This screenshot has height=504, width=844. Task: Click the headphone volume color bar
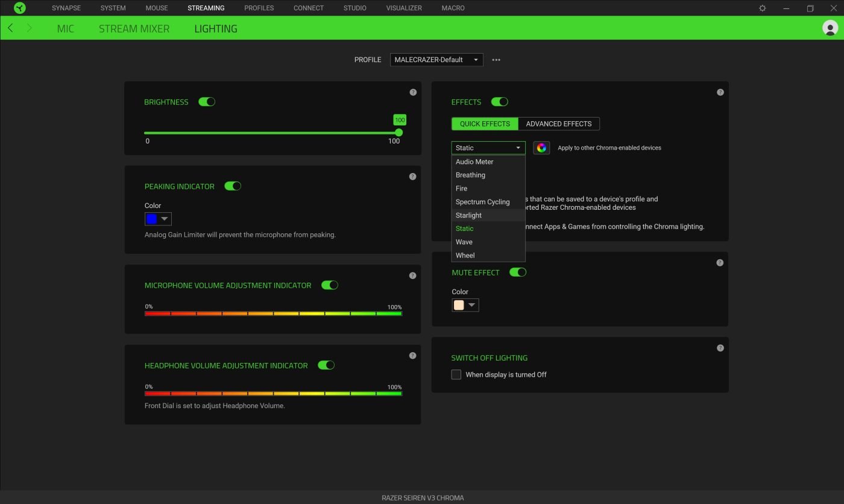pyautogui.click(x=273, y=394)
